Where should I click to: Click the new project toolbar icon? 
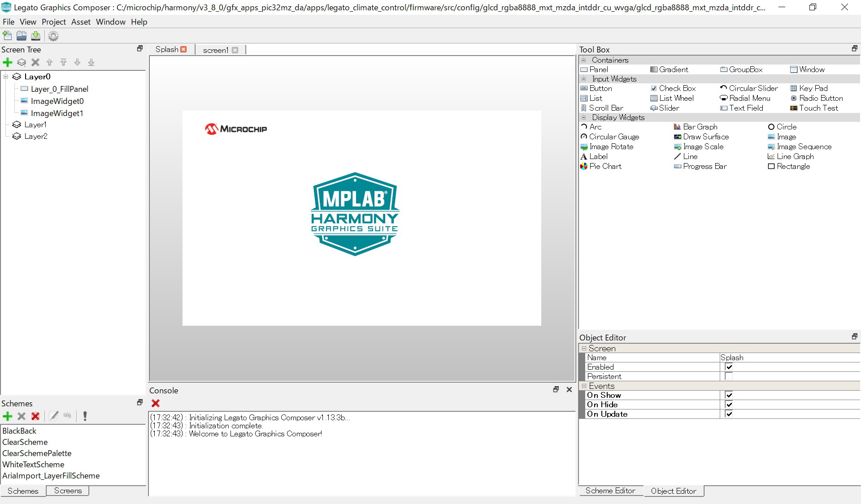pyautogui.click(x=7, y=36)
